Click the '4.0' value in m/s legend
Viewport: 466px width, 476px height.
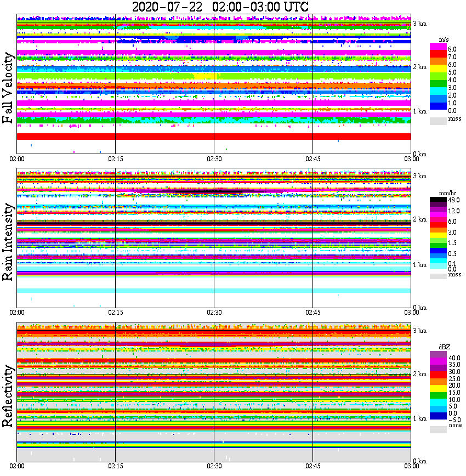point(452,80)
